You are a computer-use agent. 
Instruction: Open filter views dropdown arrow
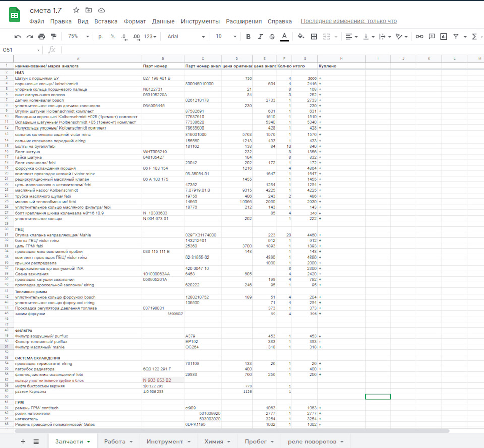[x=465, y=37]
